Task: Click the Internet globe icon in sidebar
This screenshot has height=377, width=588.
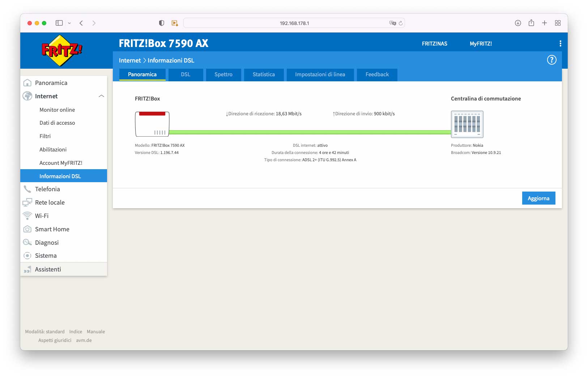Action: pos(27,96)
